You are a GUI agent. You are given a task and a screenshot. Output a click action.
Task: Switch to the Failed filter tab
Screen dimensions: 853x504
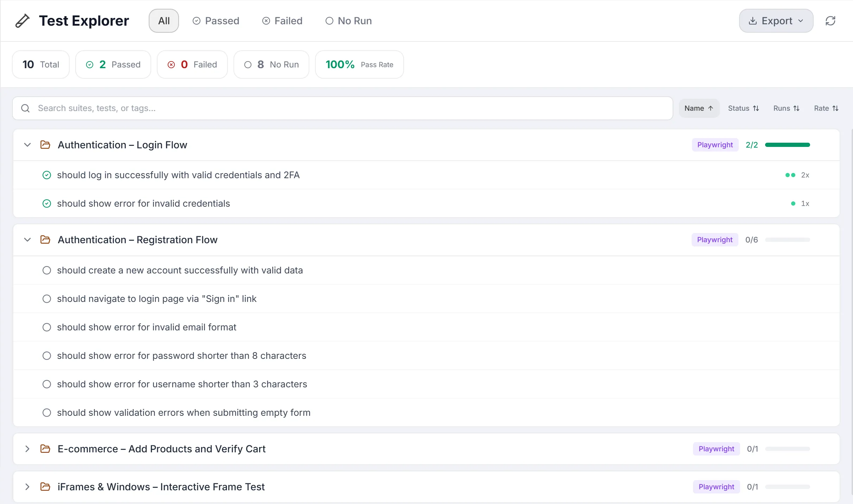282,21
